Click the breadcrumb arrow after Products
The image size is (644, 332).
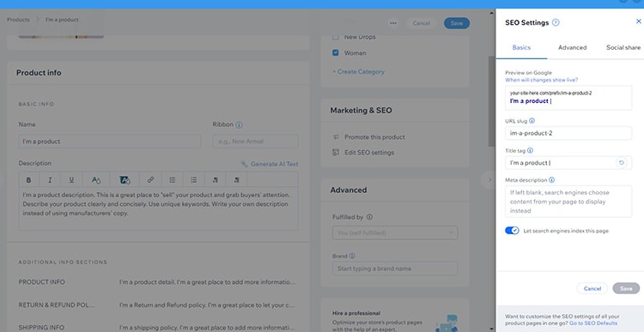(x=37, y=20)
